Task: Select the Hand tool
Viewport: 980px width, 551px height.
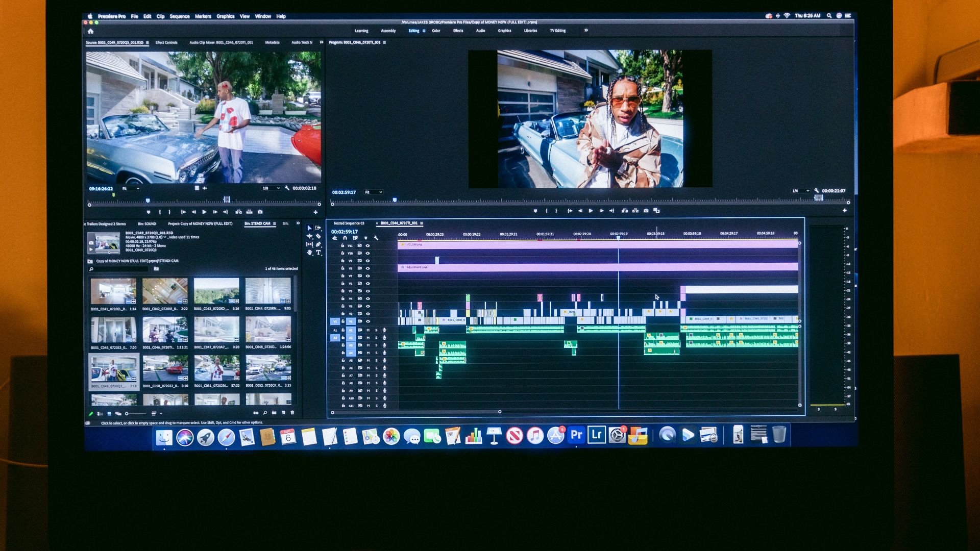Action: [309, 253]
